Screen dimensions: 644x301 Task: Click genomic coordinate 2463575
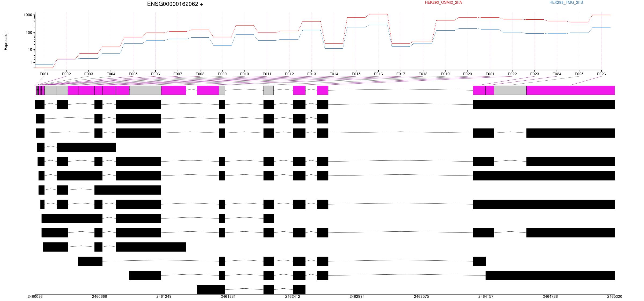pyautogui.click(x=421, y=296)
